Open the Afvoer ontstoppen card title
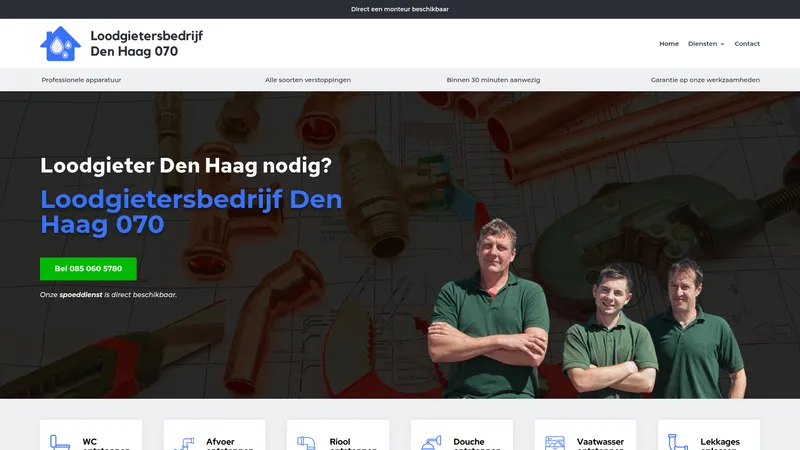Screen dimensions: 800x450 230,444
